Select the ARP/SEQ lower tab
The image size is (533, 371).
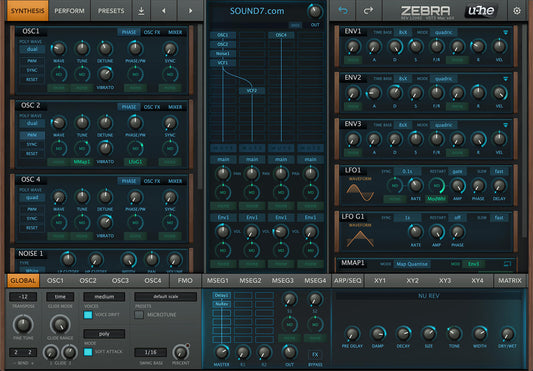point(348,281)
